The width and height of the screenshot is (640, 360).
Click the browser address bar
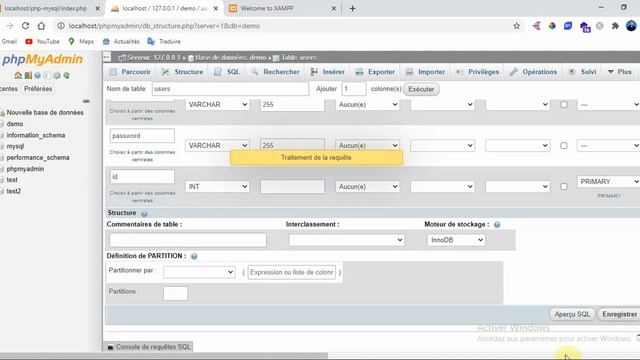coord(286,26)
